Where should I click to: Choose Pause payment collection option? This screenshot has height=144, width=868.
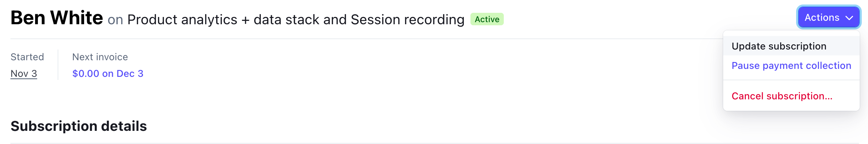coord(791,65)
